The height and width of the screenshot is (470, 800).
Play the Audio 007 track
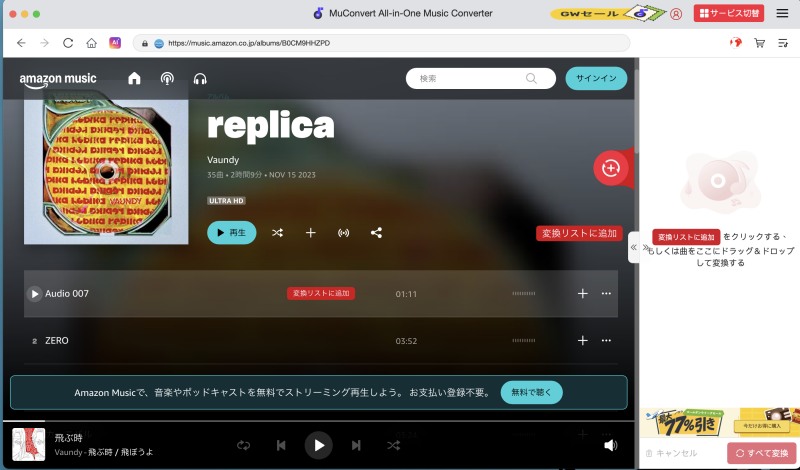(x=34, y=293)
